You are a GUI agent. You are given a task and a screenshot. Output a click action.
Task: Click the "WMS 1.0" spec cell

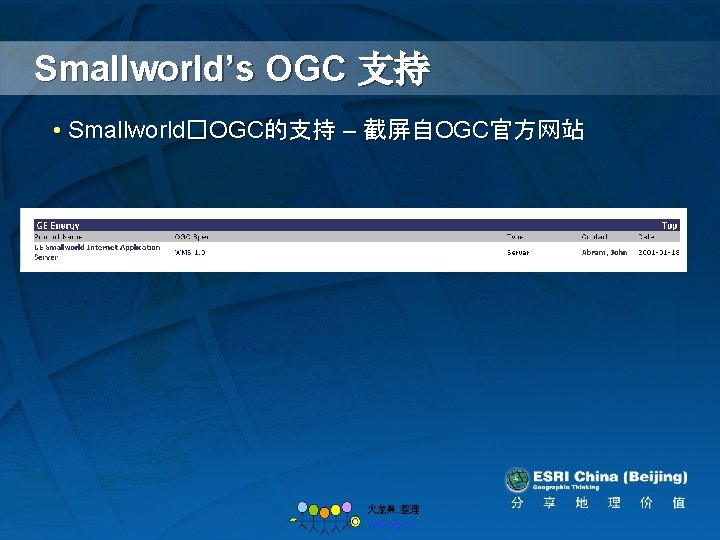click(x=190, y=252)
